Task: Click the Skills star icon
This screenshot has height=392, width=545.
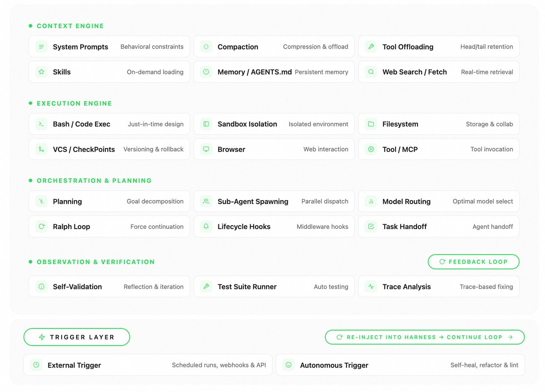Action: (41, 72)
